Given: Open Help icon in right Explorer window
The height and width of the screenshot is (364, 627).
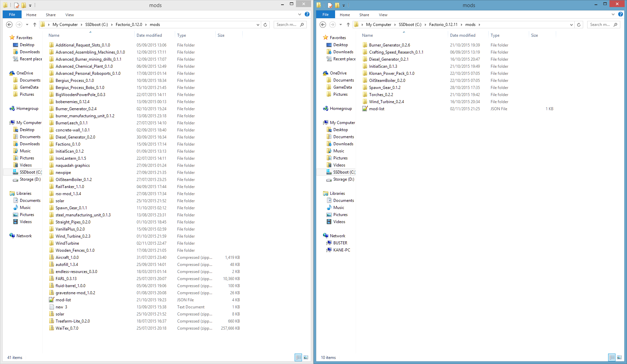Looking at the screenshot, I should pyautogui.click(x=620, y=14).
